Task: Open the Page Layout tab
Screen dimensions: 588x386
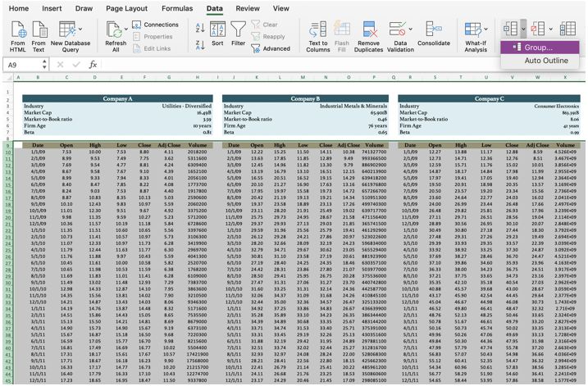Action: [x=127, y=8]
